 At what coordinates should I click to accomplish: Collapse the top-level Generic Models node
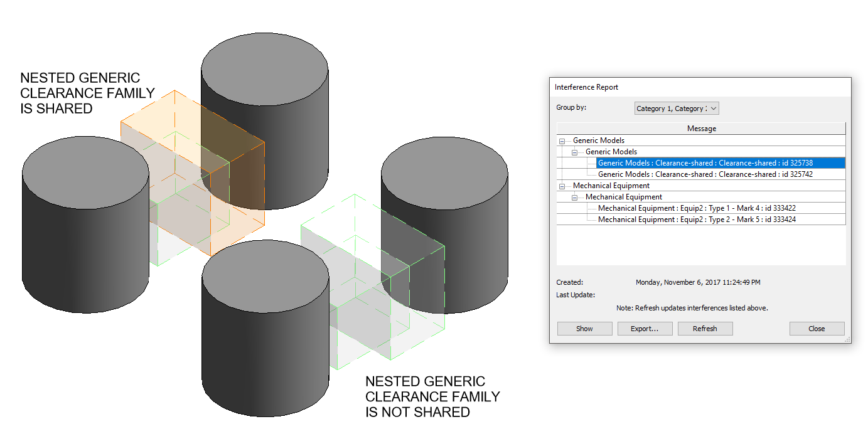pos(562,141)
